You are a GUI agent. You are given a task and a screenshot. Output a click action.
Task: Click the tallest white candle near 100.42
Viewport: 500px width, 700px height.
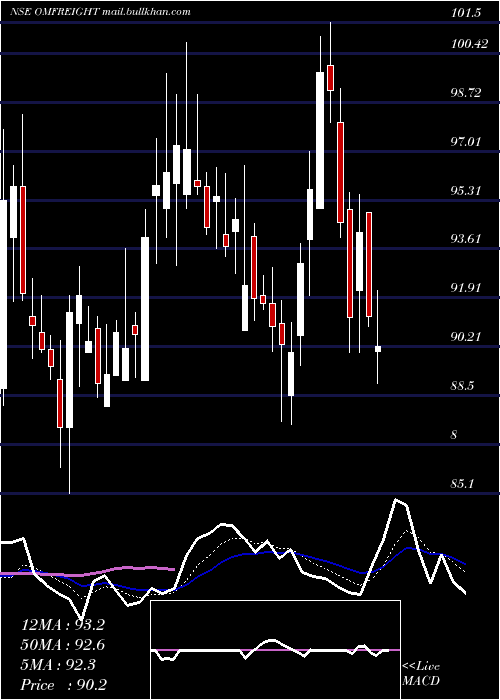pos(320,140)
